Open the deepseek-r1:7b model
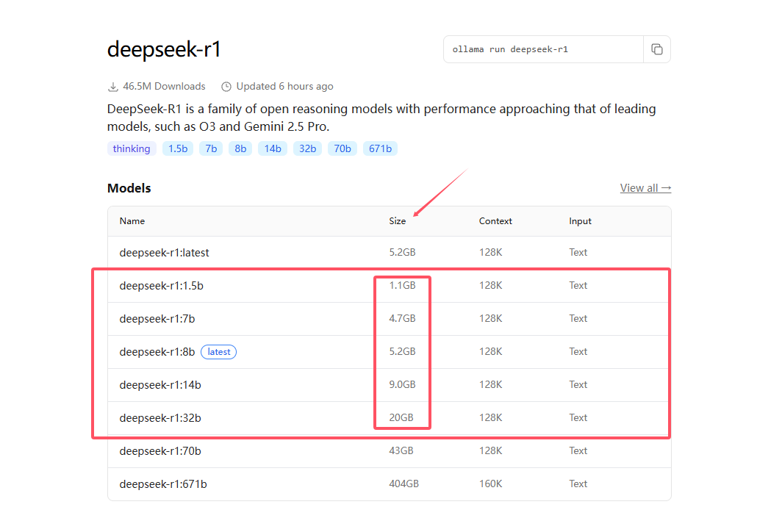This screenshot has height=532, width=782. [157, 319]
